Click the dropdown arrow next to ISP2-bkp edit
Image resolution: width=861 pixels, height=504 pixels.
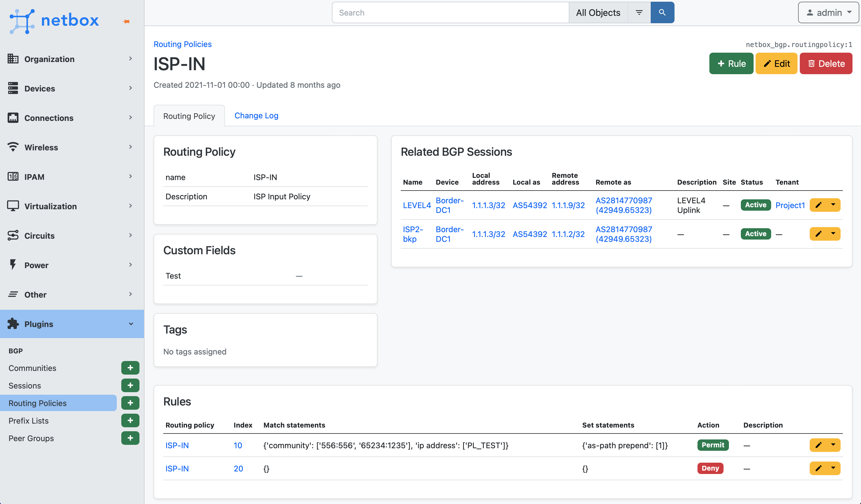834,233
